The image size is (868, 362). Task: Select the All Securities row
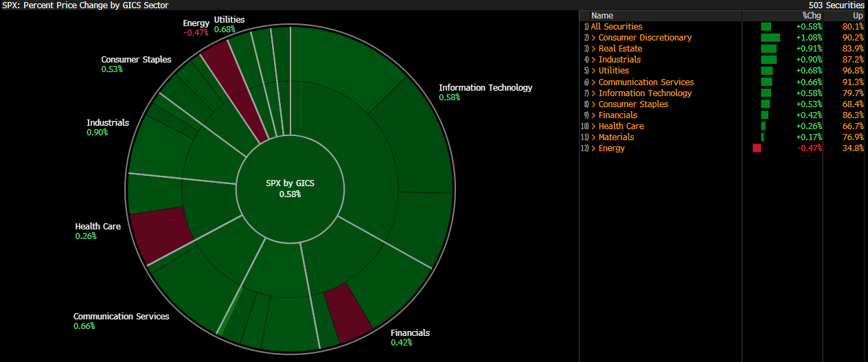pyautogui.click(x=723, y=27)
